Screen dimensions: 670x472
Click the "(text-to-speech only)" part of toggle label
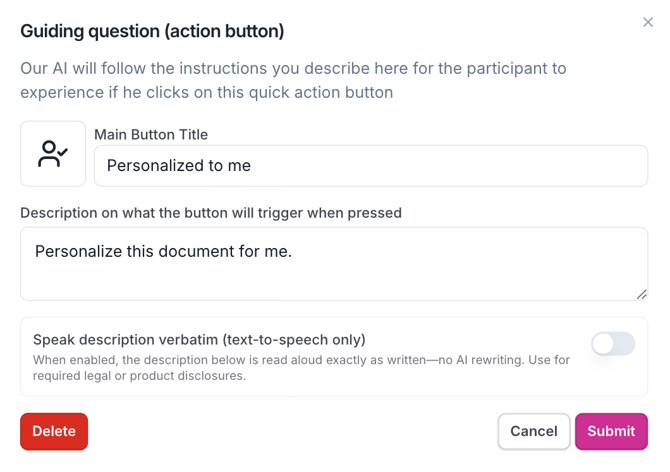[294, 340]
